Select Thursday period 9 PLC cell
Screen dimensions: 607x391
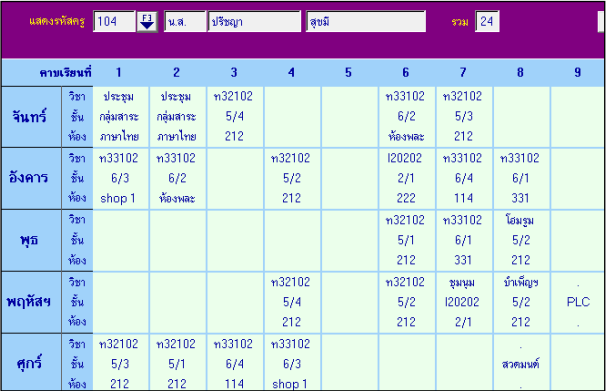tap(578, 302)
